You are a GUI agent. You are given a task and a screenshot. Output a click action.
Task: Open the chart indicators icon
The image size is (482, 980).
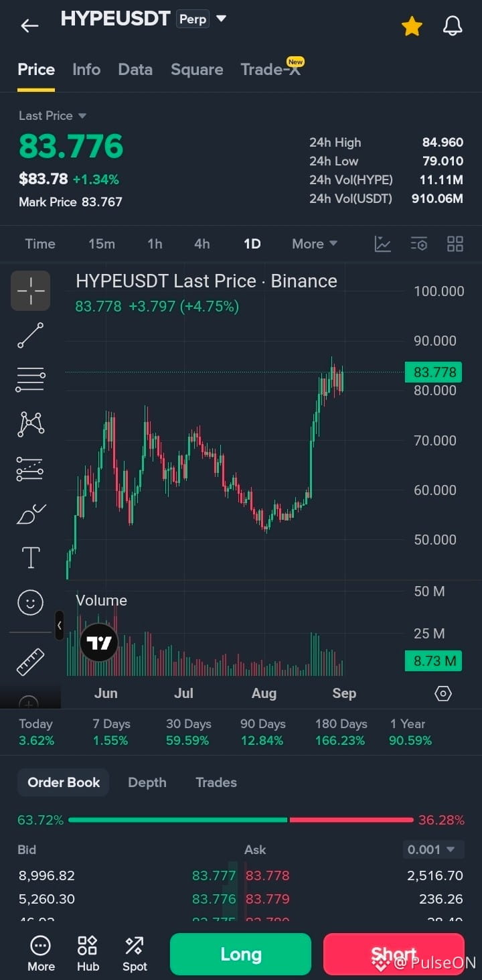382,244
